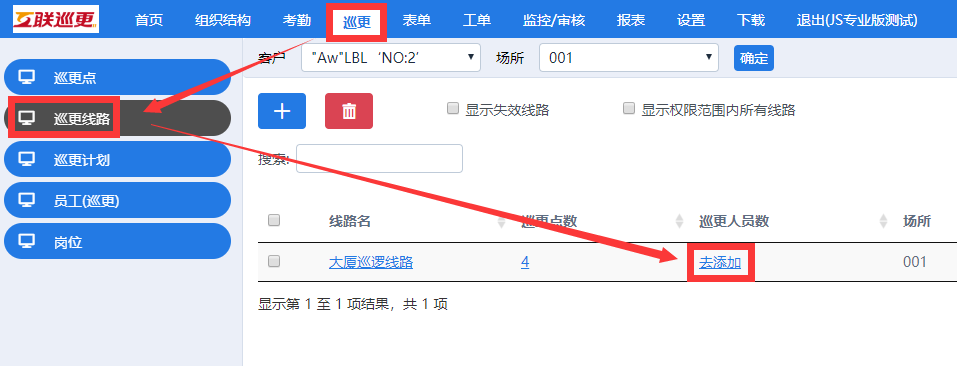Open 监控/审核 menu
957x366 pixels.
[554, 20]
